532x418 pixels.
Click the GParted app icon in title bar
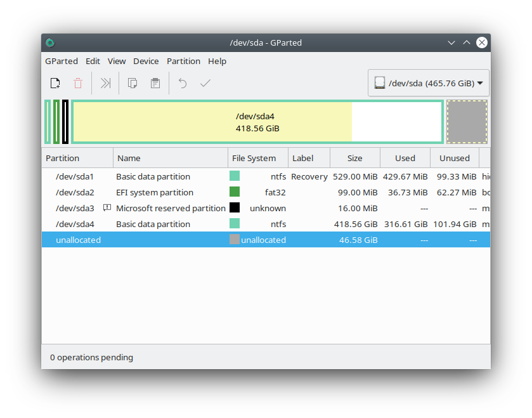tap(50, 42)
